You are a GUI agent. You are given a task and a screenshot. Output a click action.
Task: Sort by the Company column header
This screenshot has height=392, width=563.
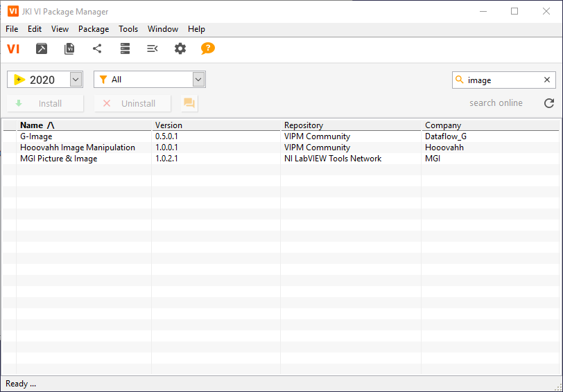490,125
